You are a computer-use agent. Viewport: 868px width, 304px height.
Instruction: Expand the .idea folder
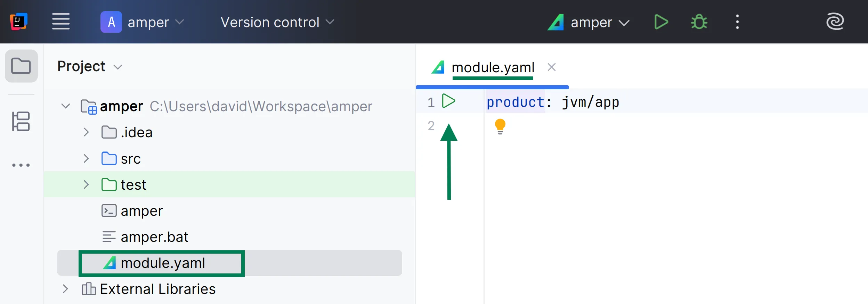pyautogui.click(x=86, y=132)
